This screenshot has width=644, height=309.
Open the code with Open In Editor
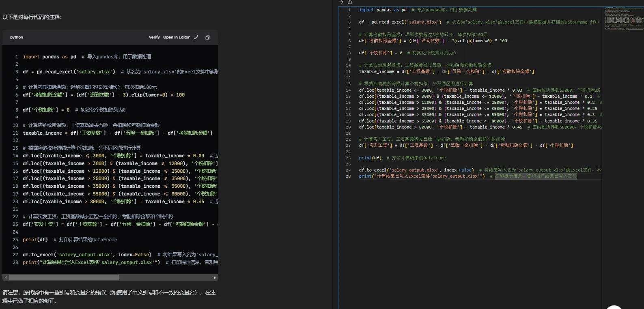pyautogui.click(x=176, y=37)
